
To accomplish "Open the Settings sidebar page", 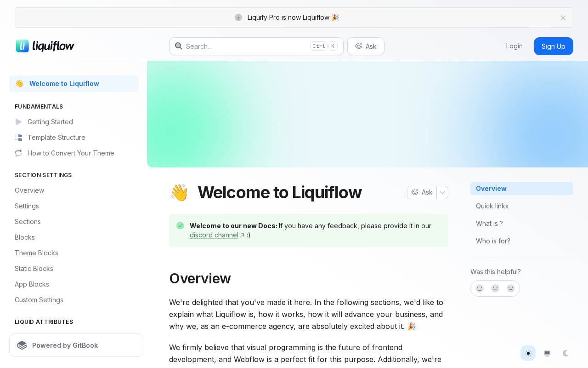I will [x=74, y=206].
